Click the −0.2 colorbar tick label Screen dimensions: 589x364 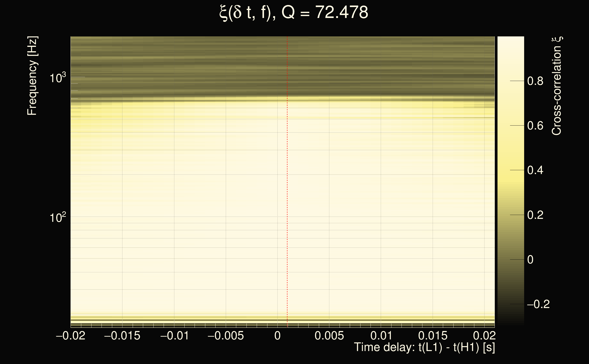tap(538, 304)
